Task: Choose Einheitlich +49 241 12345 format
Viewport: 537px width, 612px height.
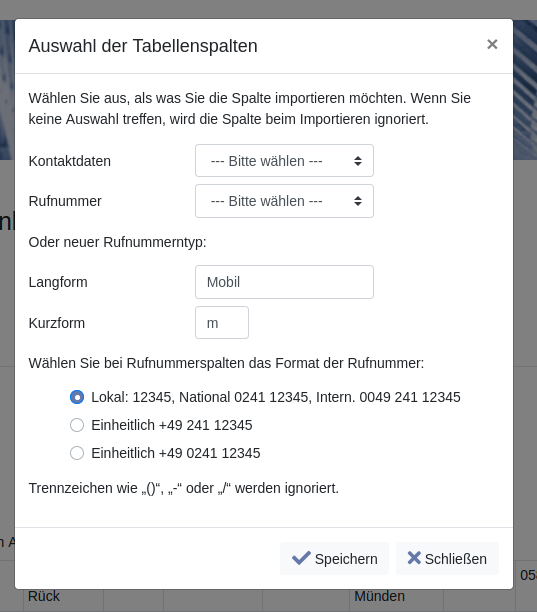Action: point(77,425)
